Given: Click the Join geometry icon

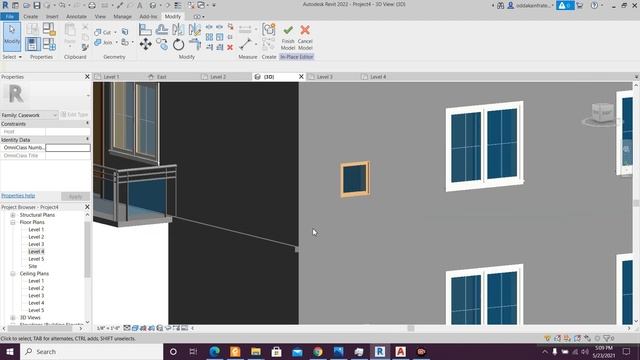Looking at the screenshot, I should [x=98, y=42].
